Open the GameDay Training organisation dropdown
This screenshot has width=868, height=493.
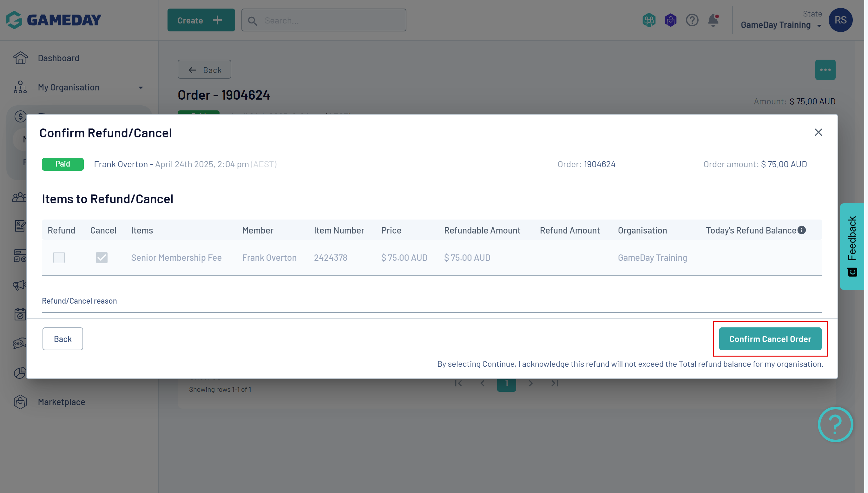click(781, 25)
